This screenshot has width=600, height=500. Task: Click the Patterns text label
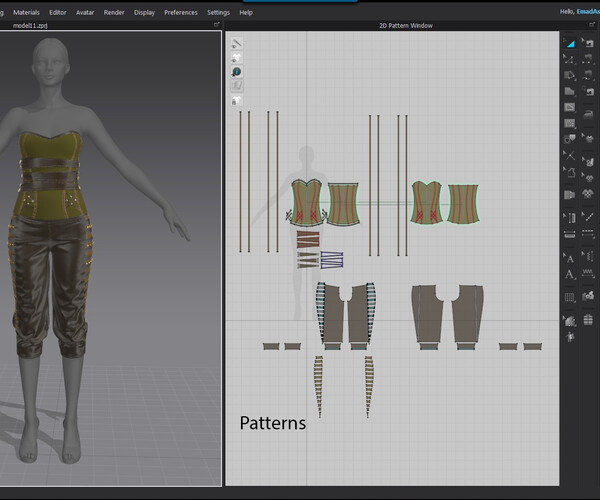coord(272,423)
